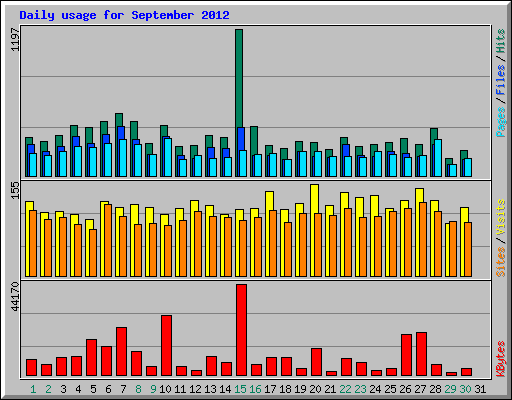512x400 pixels.
Task: Select the "Hits" legend label
Action: pyautogui.click(x=500, y=41)
